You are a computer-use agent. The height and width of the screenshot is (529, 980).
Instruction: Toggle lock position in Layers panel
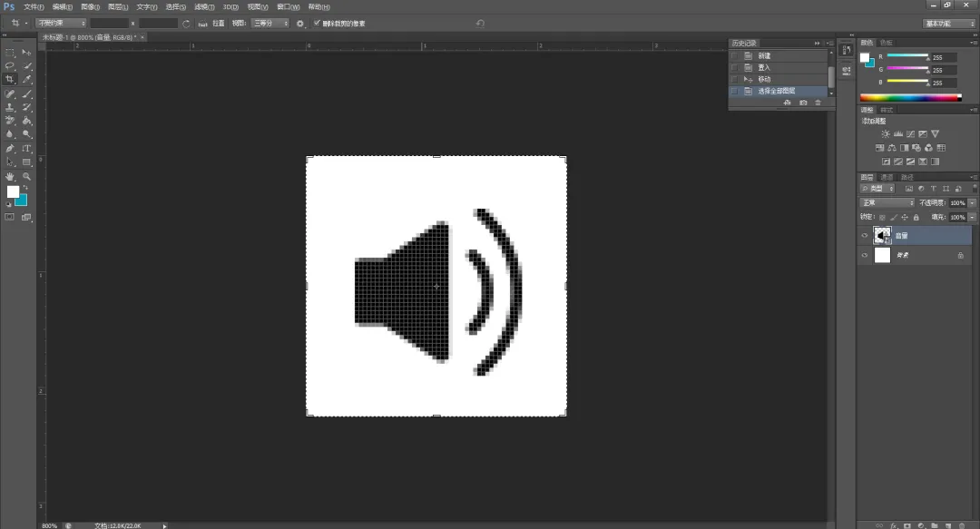tap(905, 218)
